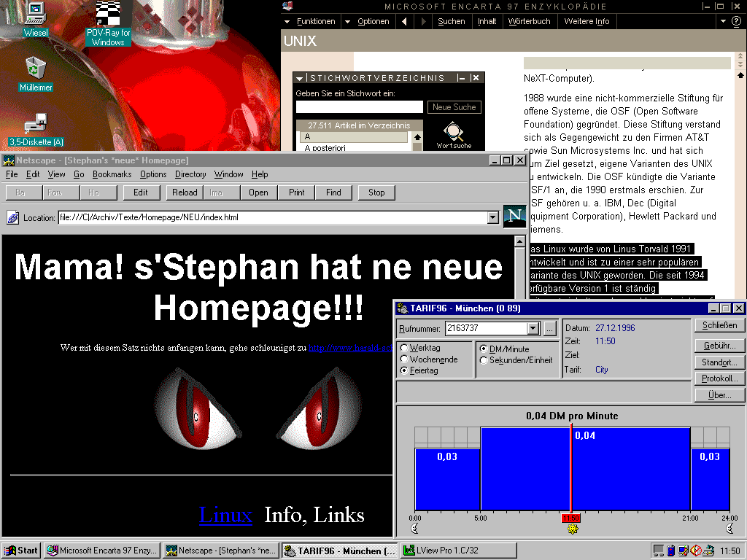Open Encarta help via the question mark icon
The height and width of the screenshot is (560, 747).
pyautogui.click(x=736, y=21)
